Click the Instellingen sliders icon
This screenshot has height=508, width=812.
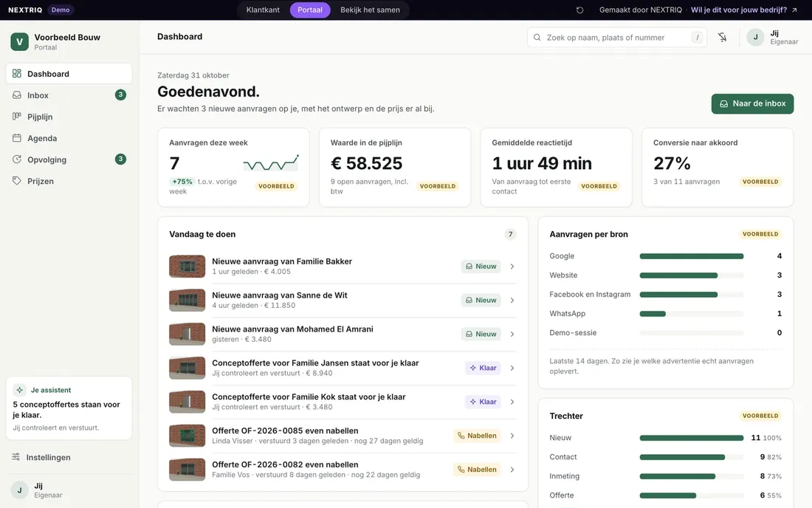16,457
